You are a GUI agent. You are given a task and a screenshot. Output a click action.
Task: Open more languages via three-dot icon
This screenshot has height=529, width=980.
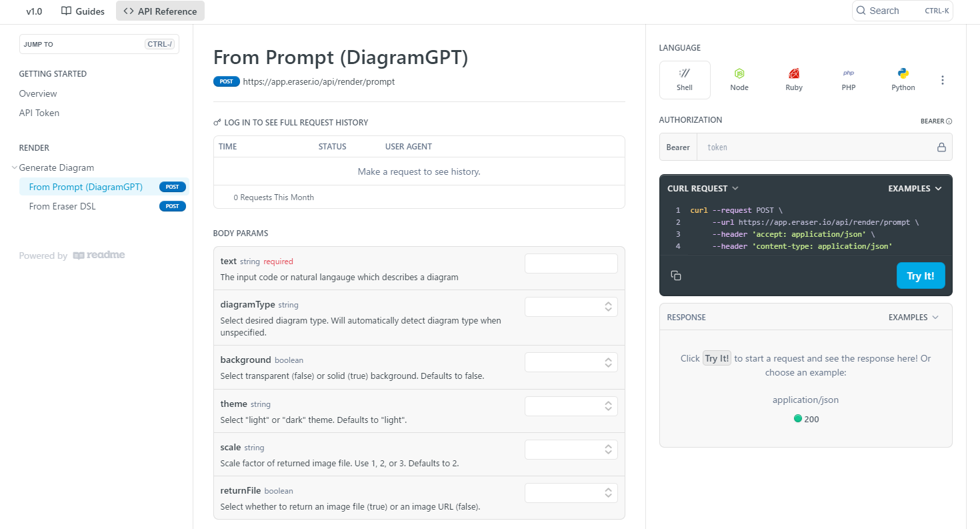click(x=943, y=80)
